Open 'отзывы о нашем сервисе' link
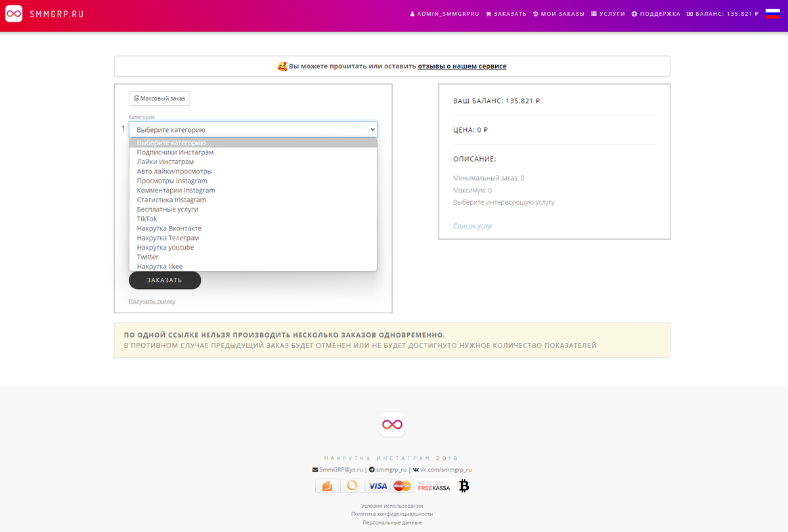788x532 pixels. tap(462, 66)
